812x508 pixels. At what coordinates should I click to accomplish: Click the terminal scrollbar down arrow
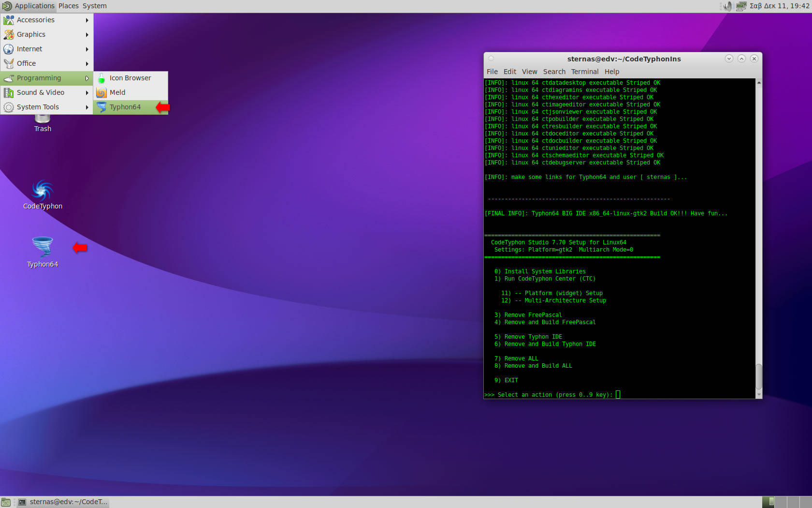[759, 395]
